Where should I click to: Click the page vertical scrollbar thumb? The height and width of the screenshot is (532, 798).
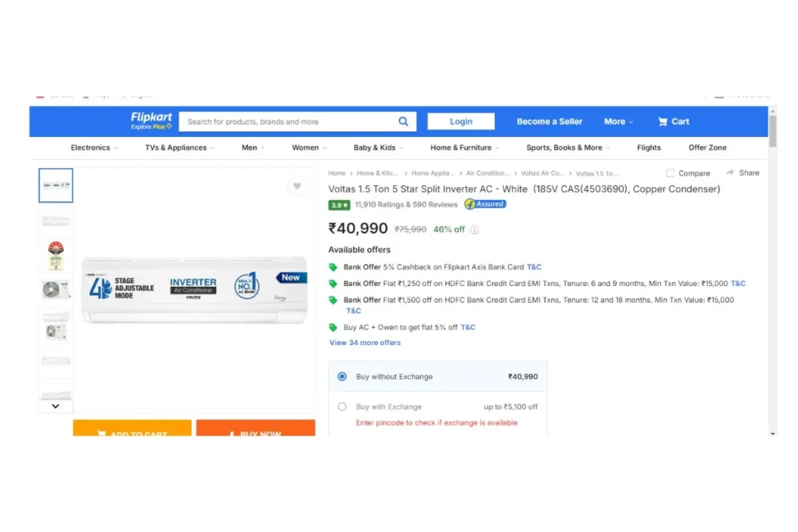[x=772, y=131]
